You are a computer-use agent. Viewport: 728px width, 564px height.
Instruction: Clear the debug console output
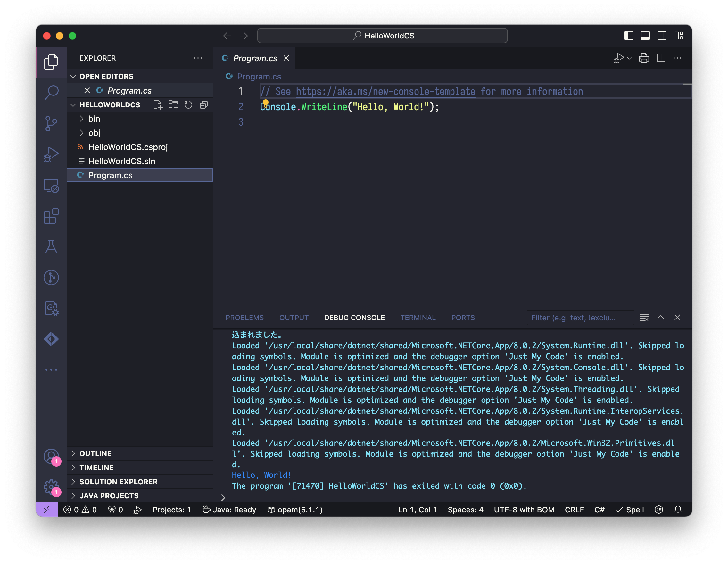(x=644, y=318)
